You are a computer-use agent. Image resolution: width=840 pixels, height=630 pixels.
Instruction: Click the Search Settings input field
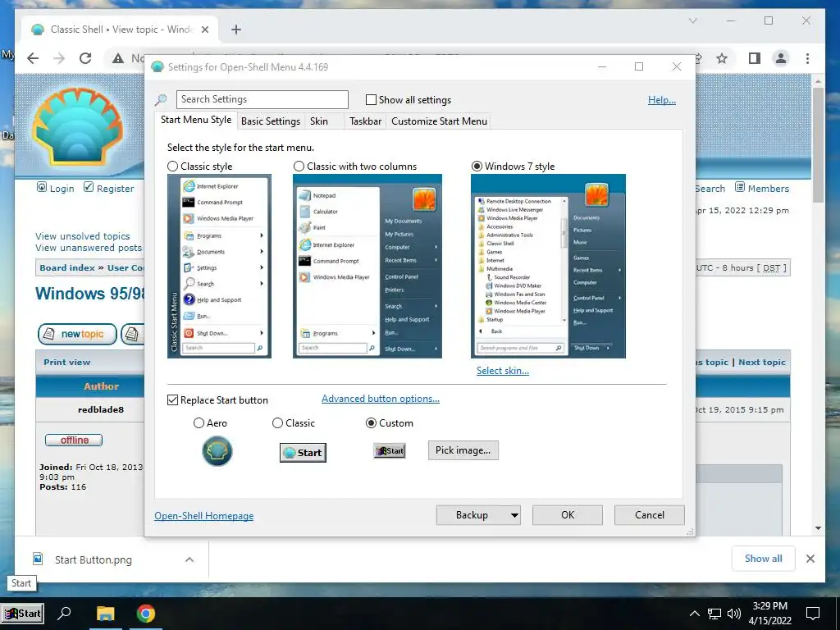click(x=262, y=99)
